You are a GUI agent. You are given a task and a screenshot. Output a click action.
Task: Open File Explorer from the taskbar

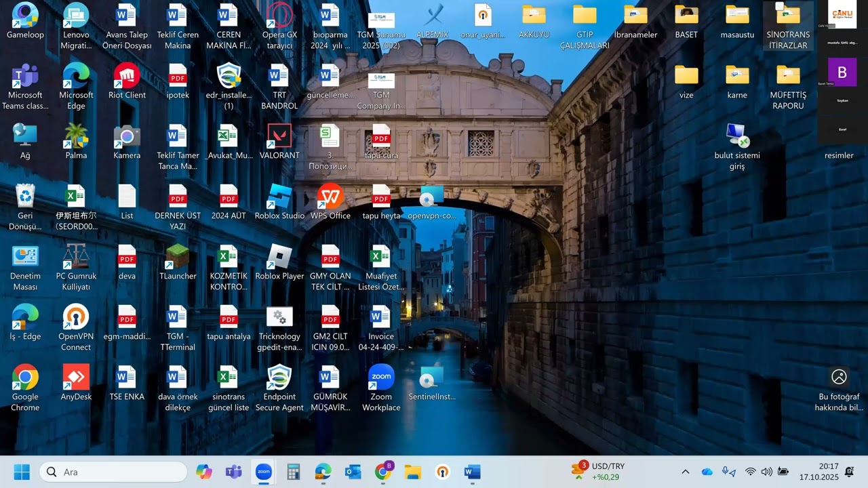[413, 472]
